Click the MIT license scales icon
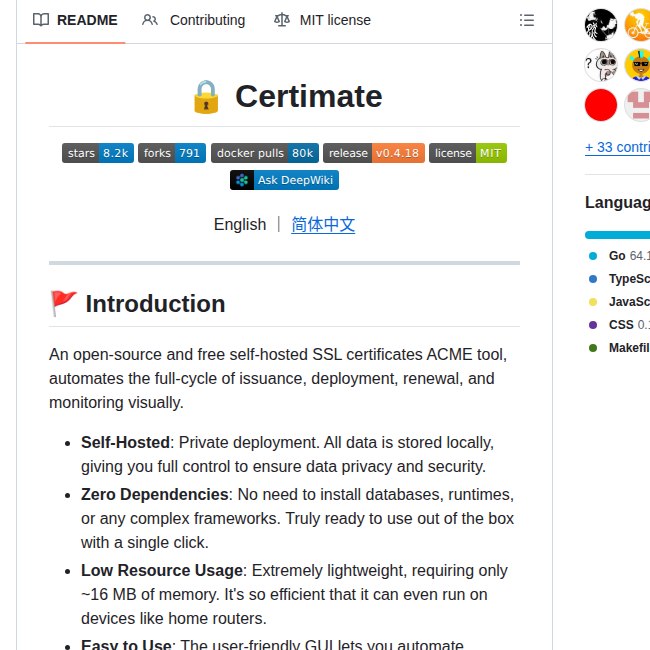This screenshot has width=650, height=650. (282, 20)
